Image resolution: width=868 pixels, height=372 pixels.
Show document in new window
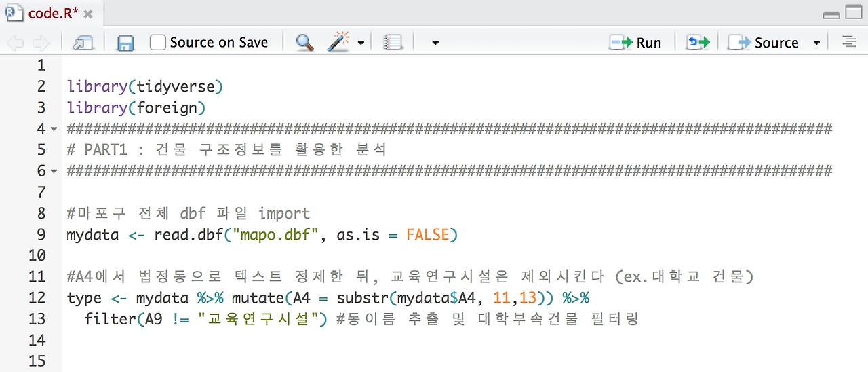[x=83, y=43]
